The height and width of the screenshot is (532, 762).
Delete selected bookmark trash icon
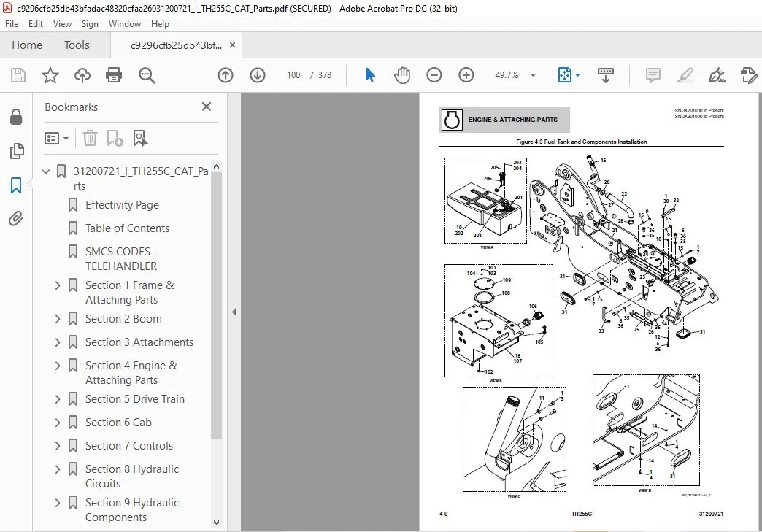tap(90, 139)
